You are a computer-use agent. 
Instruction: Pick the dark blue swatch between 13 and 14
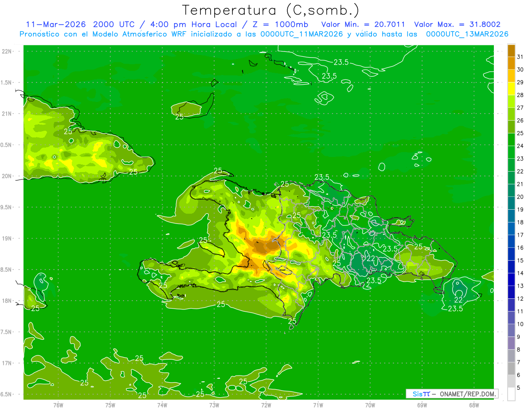point(511,280)
